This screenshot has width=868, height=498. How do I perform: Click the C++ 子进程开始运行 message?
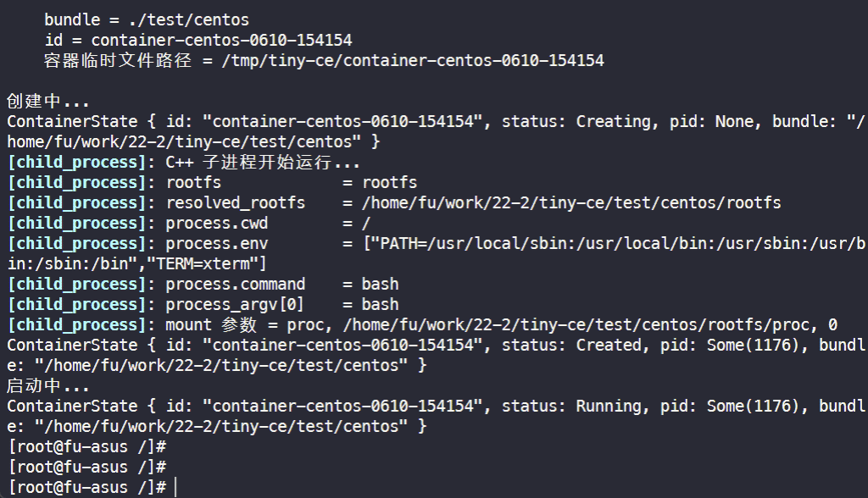[x=263, y=163]
